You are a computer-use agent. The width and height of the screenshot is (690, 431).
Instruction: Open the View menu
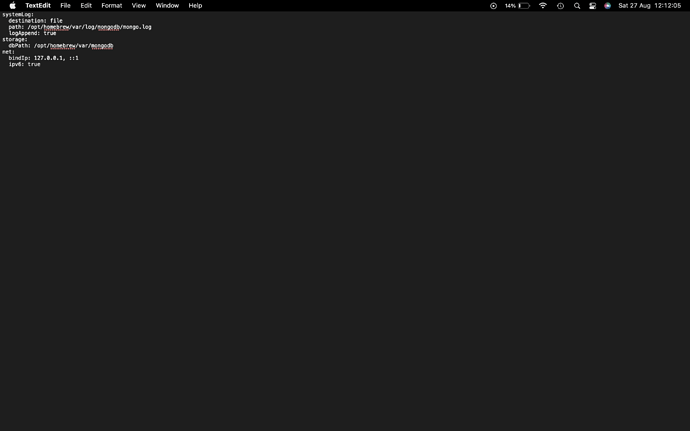click(139, 6)
